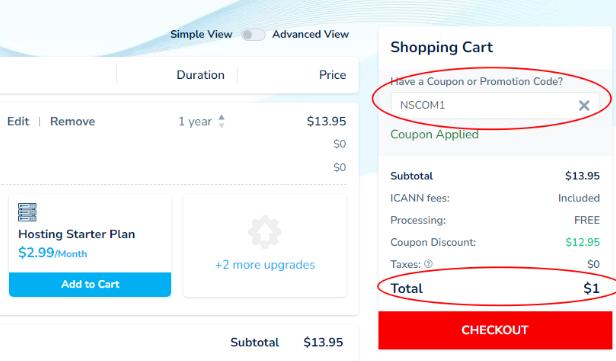Click the Price column header
This screenshot has width=616, height=361.
(332, 75)
